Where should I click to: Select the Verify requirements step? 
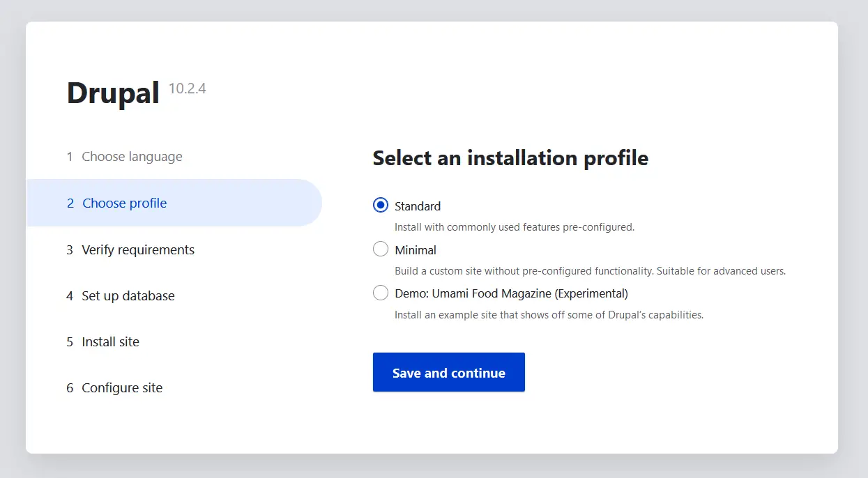pos(130,249)
